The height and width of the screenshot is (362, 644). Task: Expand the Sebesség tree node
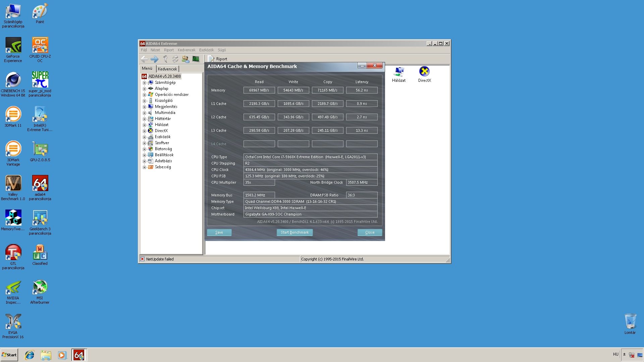pyautogui.click(x=144, y=167)
